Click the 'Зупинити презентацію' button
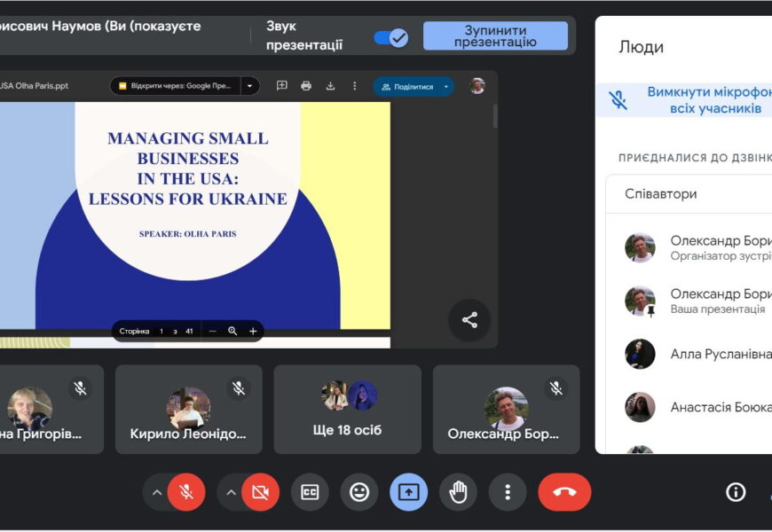 click(495, 36)
